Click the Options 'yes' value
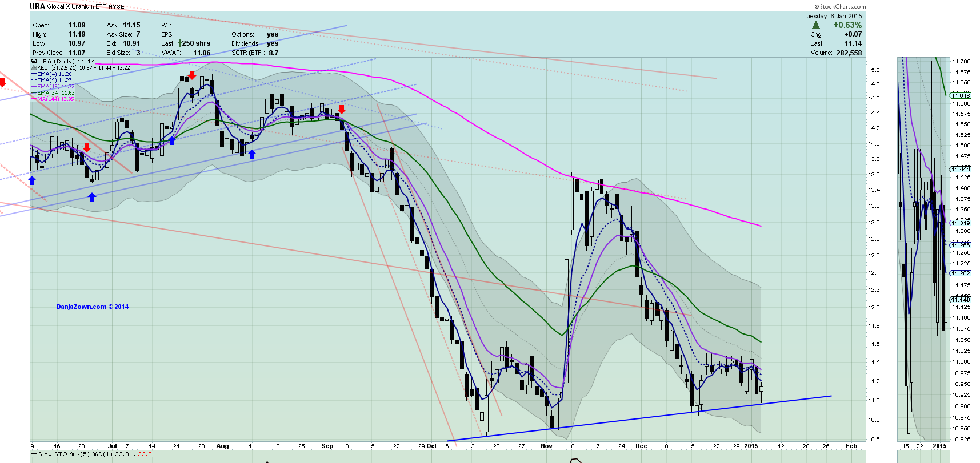This screenshot has width=980, height=463. pyautogui.click(x=273, y=34)
